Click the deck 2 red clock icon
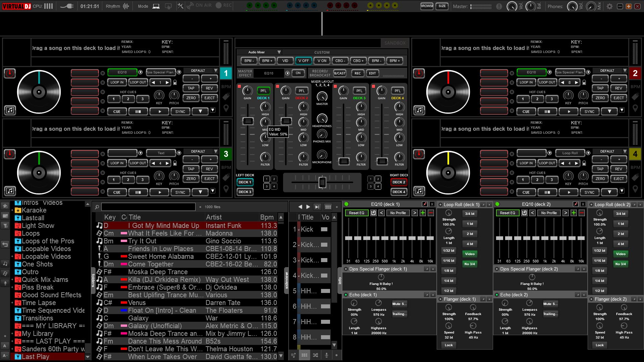Viewport: 644px width, 362px height. pyautogui.click(x=419, y=73)
